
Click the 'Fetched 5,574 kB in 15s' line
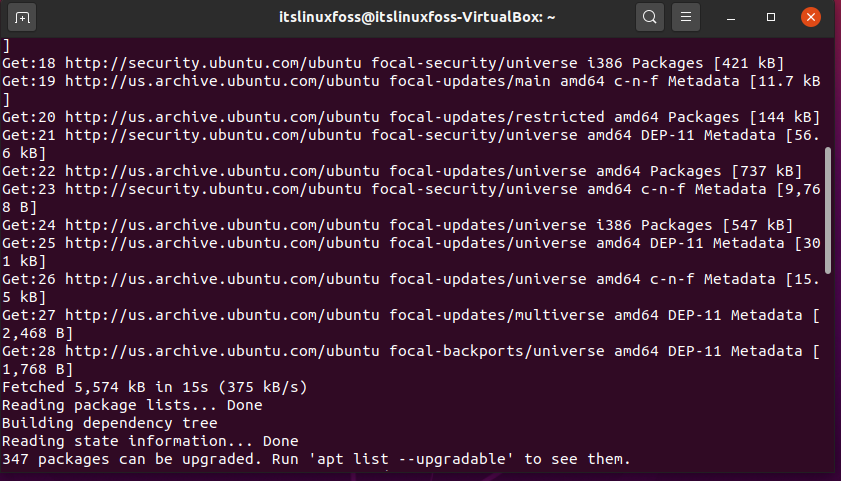click(x=154, y=387)
